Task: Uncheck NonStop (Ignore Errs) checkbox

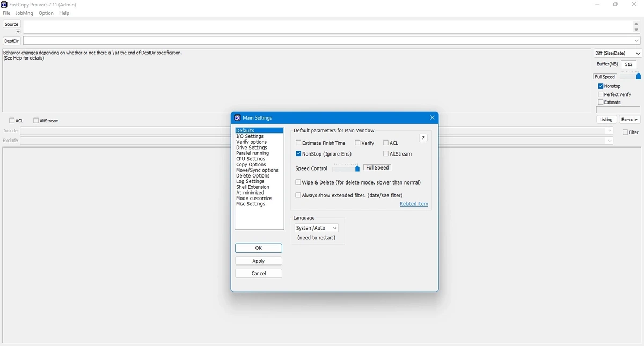Action: (x=298, y=154)
